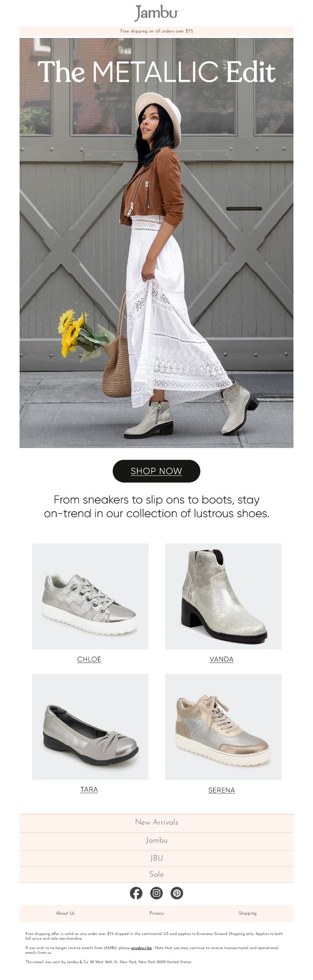Open the SERENA product link

pos(221,790)
